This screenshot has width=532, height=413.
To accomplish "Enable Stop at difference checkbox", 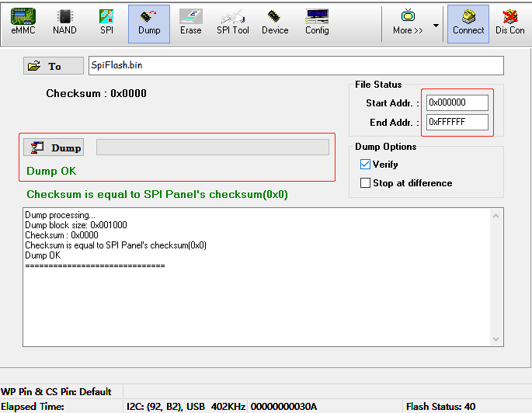I will tap(366, 183).
